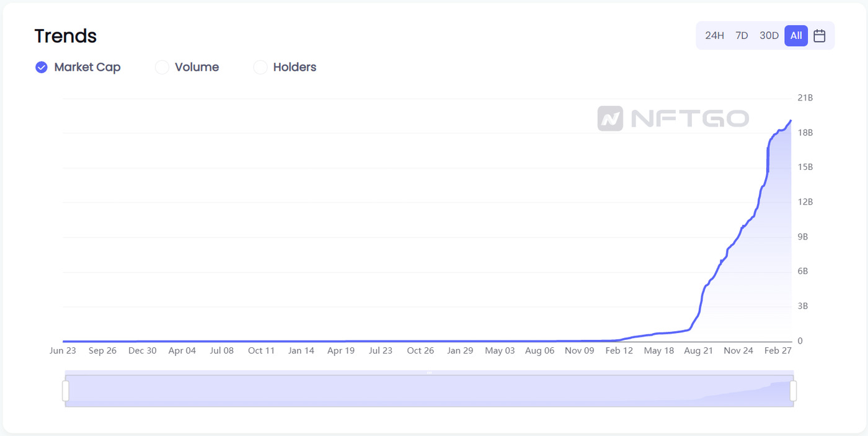
Task: Click the Aug 21 date label
Action: (698, 350)
